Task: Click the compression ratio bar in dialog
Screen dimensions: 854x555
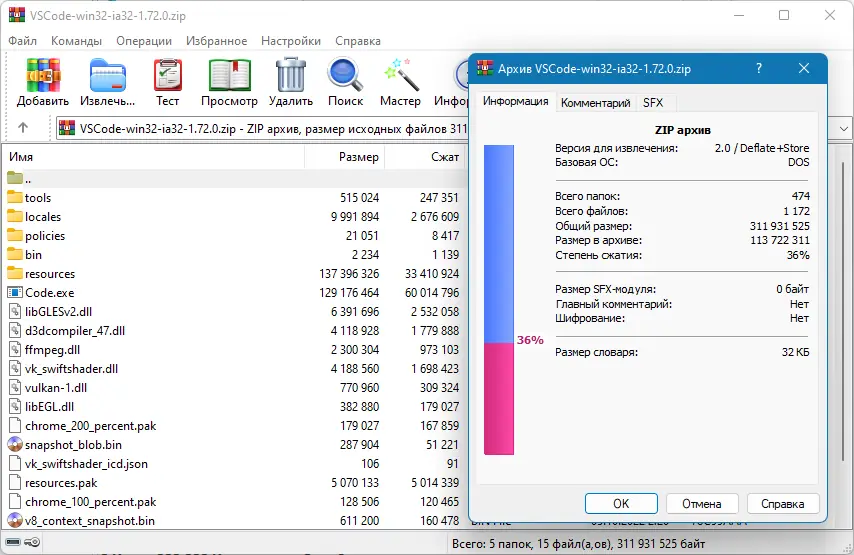Action: click(x=499, y=300)
